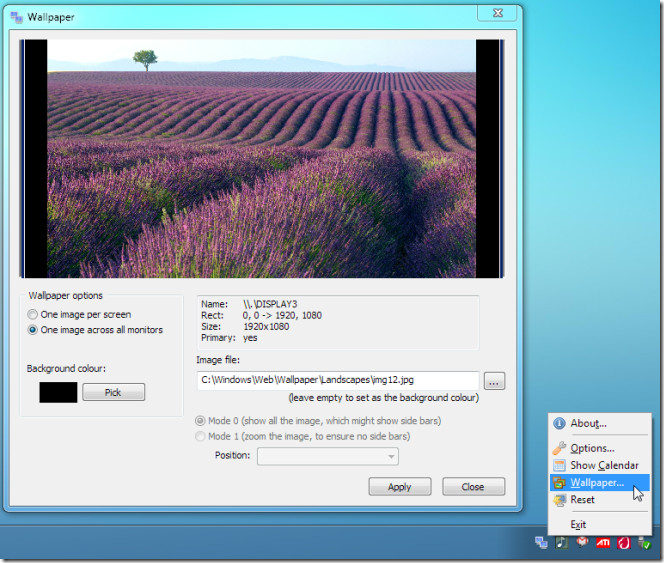664x563 pixels.
Task: Click the Apply button
Action: (400, 487)
